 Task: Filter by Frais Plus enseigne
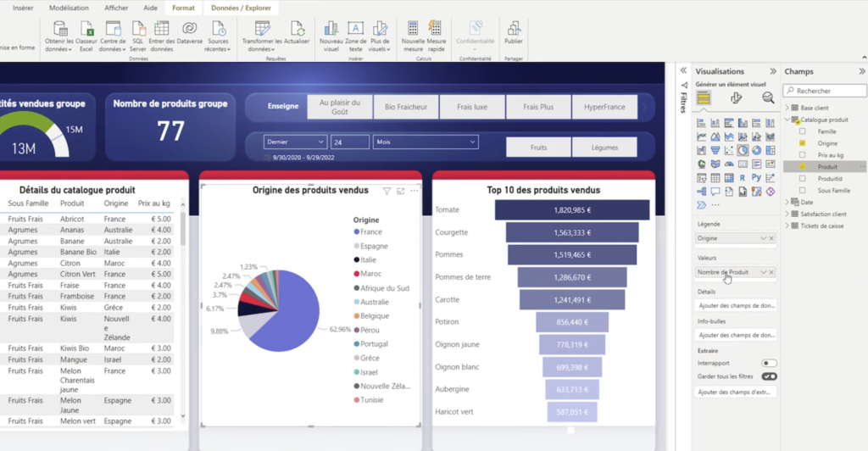538,107
